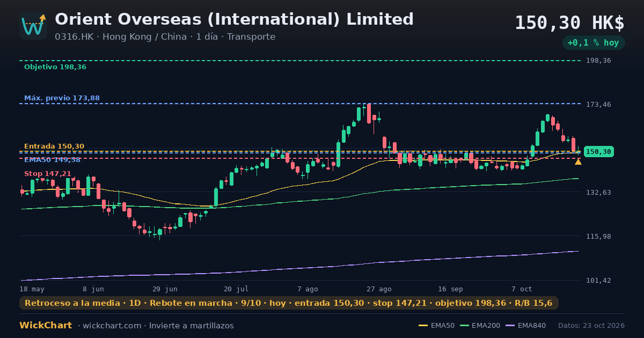Click the 8 jun date label
The height and width of the screenshot is (338, 644).
click(93, 289)
